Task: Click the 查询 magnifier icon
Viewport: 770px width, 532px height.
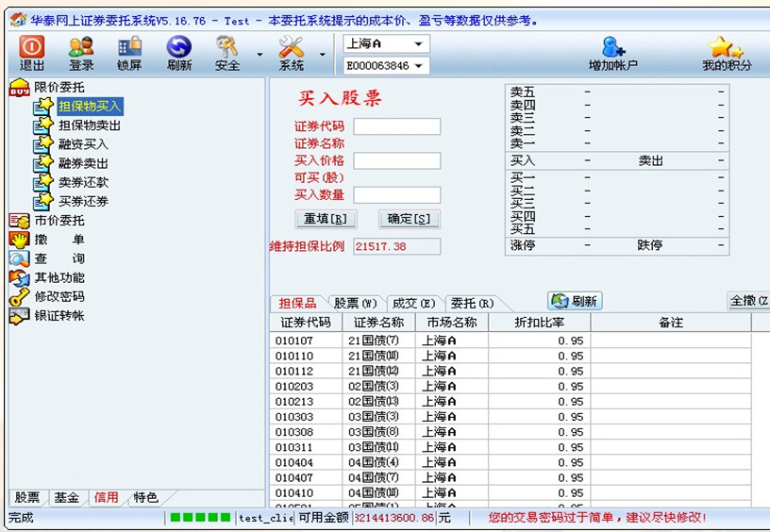Action: 19,258
